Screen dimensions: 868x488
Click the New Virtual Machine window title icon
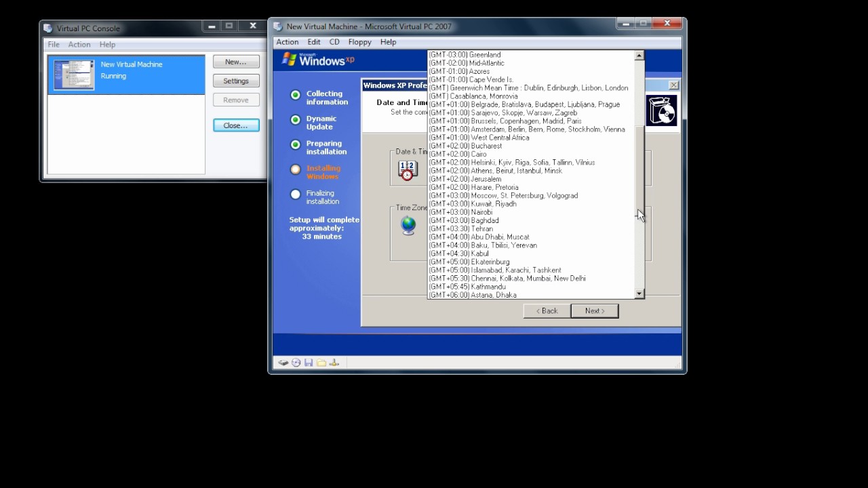tap(278, 26)
